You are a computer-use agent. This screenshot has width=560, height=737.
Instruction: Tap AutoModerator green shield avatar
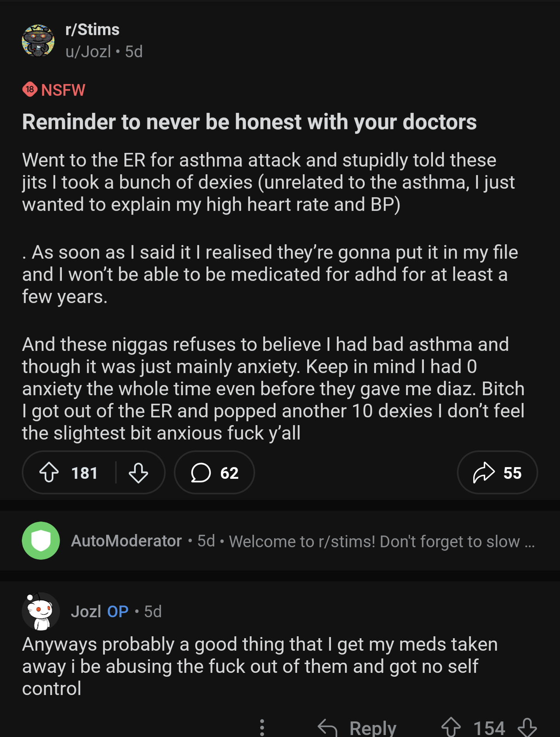tap(41, 541)
